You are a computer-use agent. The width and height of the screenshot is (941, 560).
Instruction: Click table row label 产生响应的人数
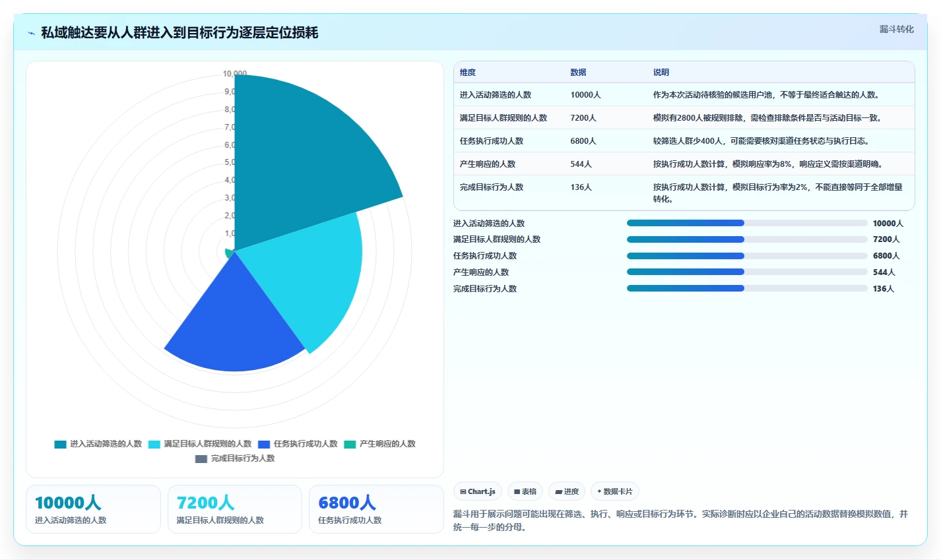tap(488, 164)
